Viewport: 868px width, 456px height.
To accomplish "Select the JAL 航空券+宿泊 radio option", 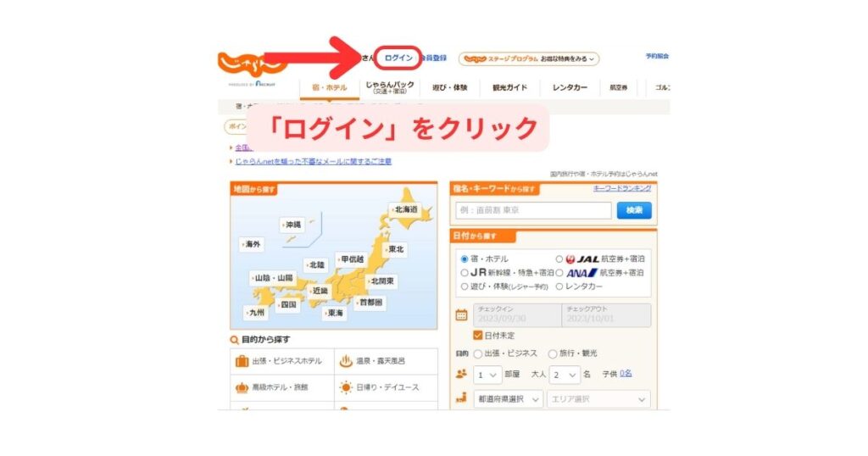I will coord(559,259).
